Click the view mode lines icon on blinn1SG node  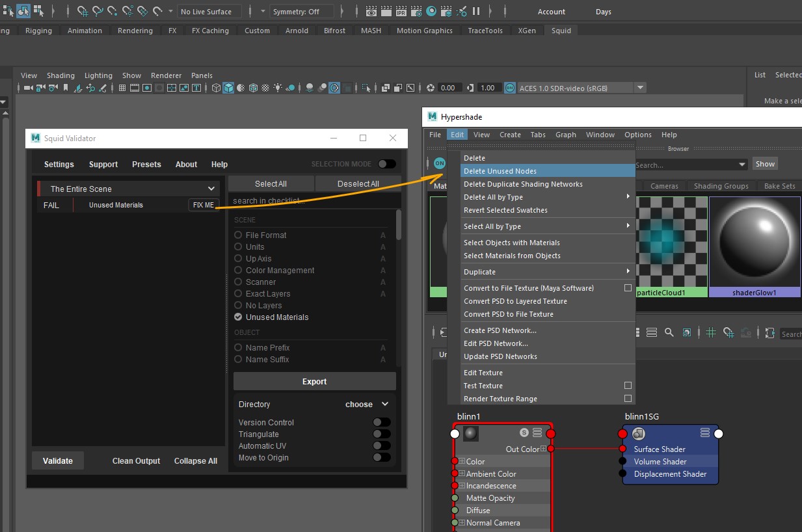[705, 433]
